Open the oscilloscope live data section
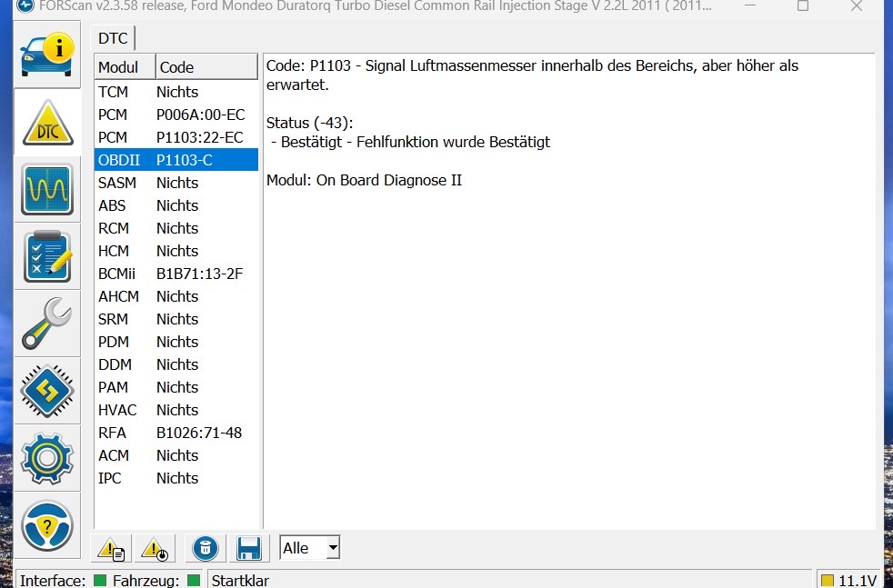Viewport: 893px width, 588px height. tap(47, 190)
